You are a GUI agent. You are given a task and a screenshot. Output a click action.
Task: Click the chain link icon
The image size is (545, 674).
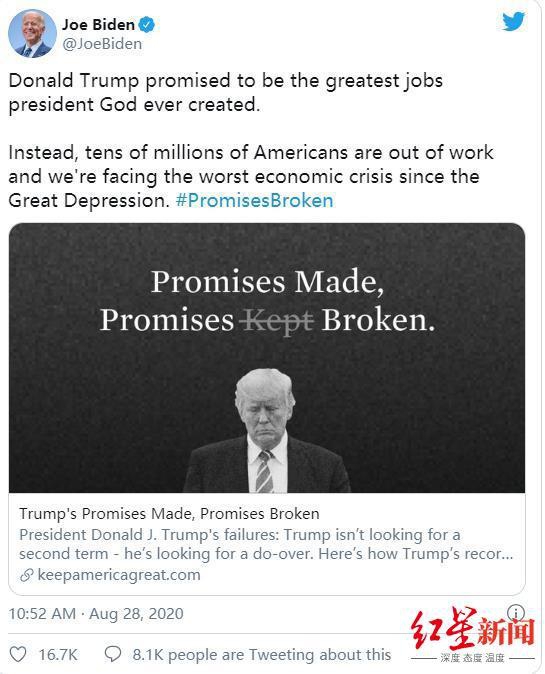tap(27, 575)
